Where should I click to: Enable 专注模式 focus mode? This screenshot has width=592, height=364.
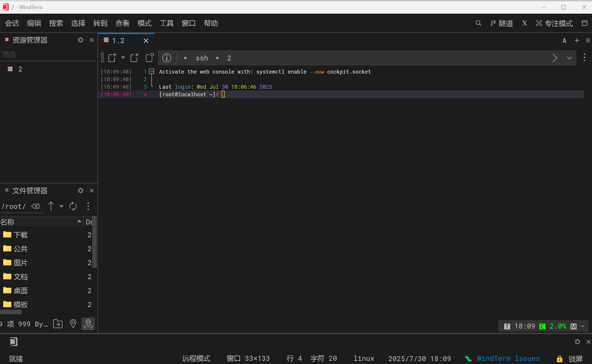[554, 23]
